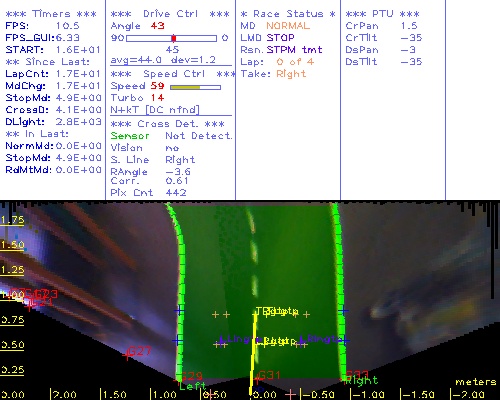This screenshot has width=500, height=400.
Task: Click the green Right lane label
Action: point(361,380)
